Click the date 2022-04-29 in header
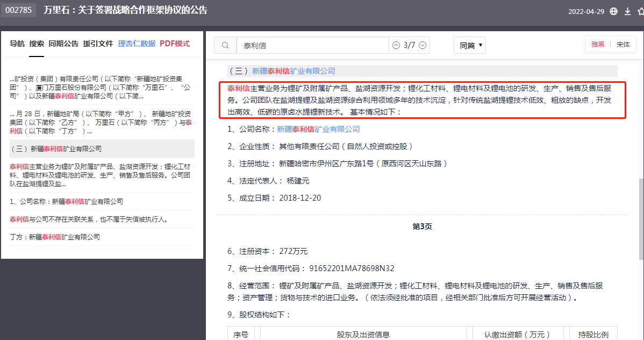Viewport: 644px width, 340px height. 586,11
